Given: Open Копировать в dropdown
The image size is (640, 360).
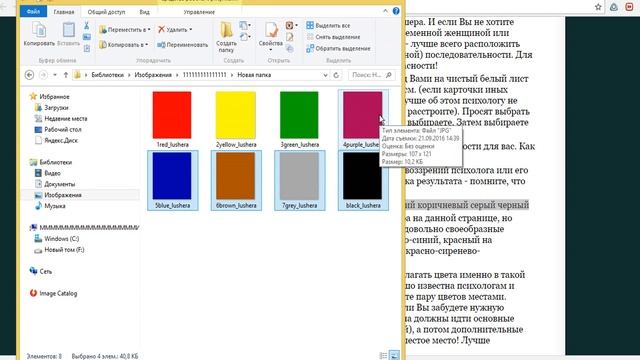Looking at the screenshot, I should (124, 44).
